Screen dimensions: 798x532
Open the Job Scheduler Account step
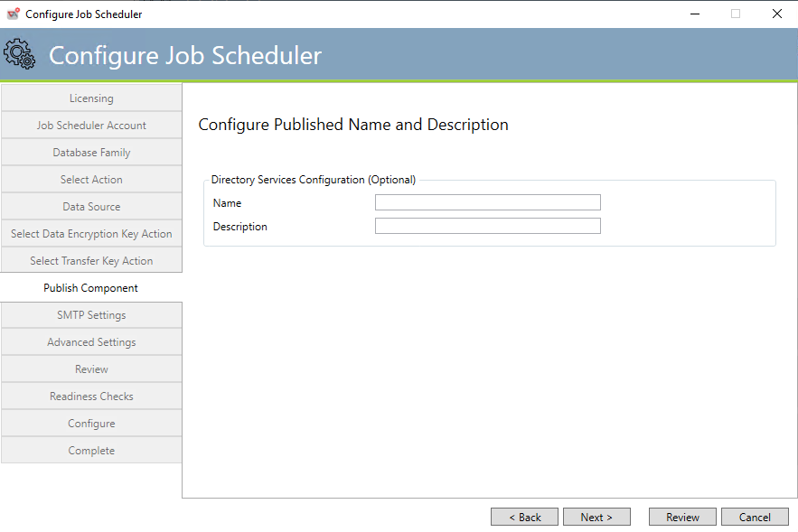91,125
